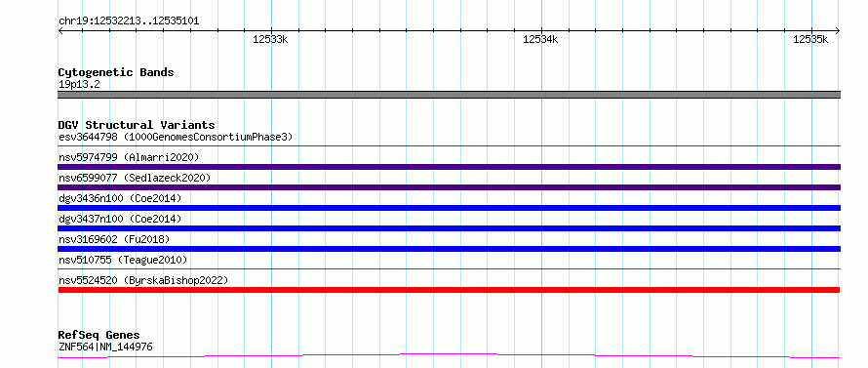Click the RefSeq Genes track heading
This screenshot has width=868, height=368.
pyautogui.click(x=99, y=336)
